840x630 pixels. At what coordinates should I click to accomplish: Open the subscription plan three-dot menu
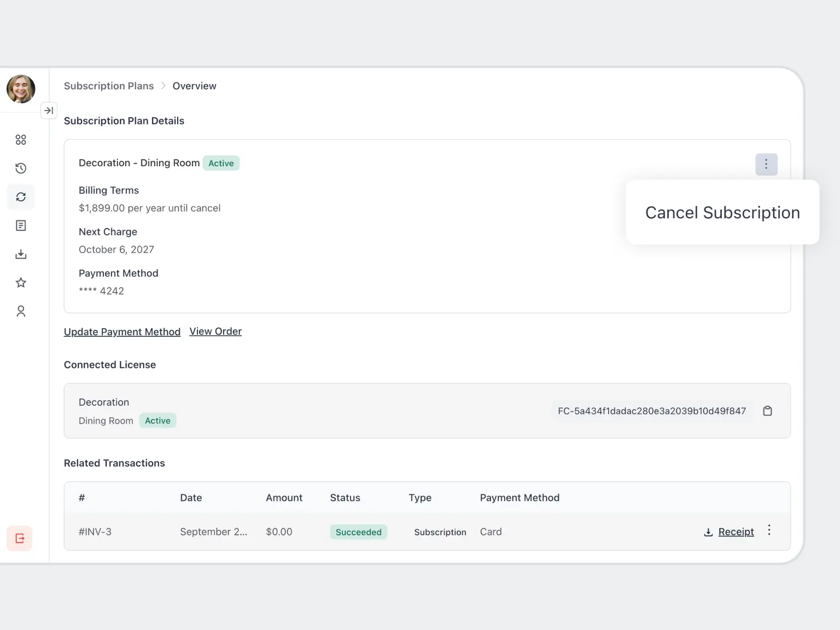766,164
